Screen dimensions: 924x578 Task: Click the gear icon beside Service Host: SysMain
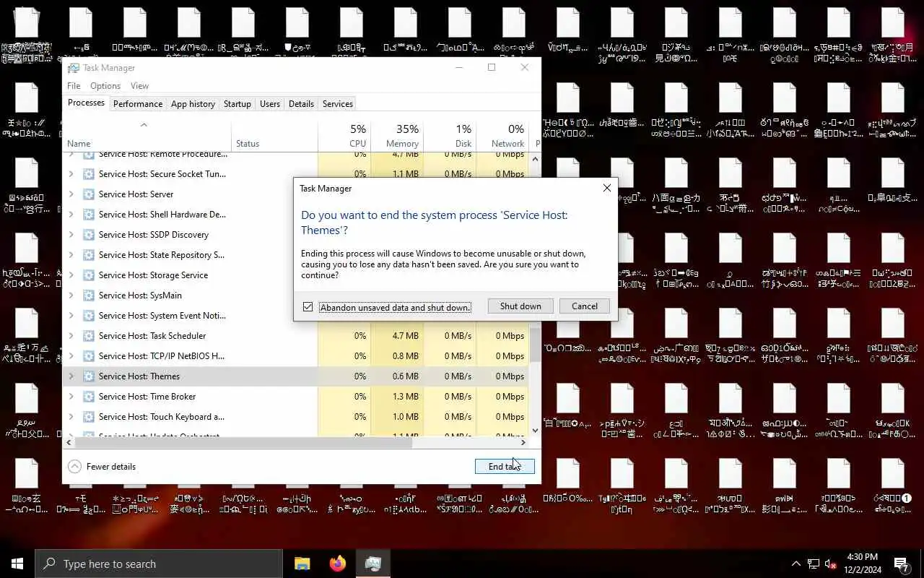tap(89, 296)
